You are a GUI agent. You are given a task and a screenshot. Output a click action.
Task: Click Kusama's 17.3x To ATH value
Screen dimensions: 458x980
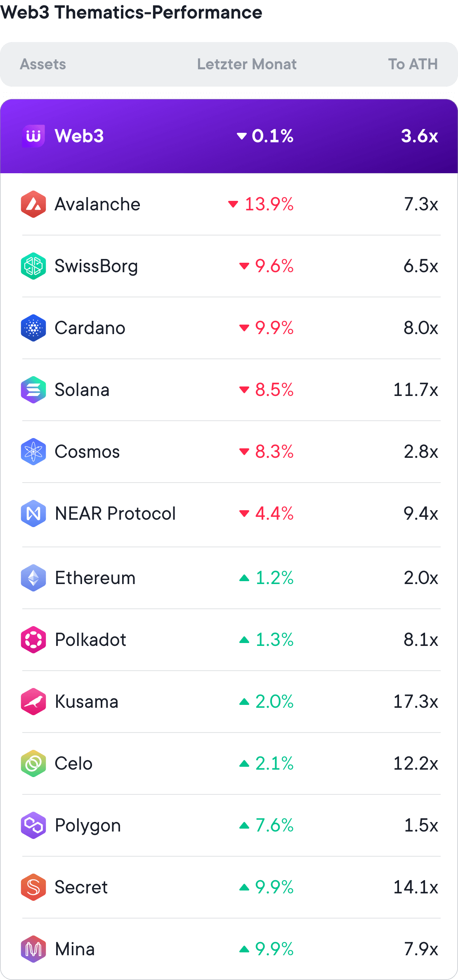pos(416,702)
